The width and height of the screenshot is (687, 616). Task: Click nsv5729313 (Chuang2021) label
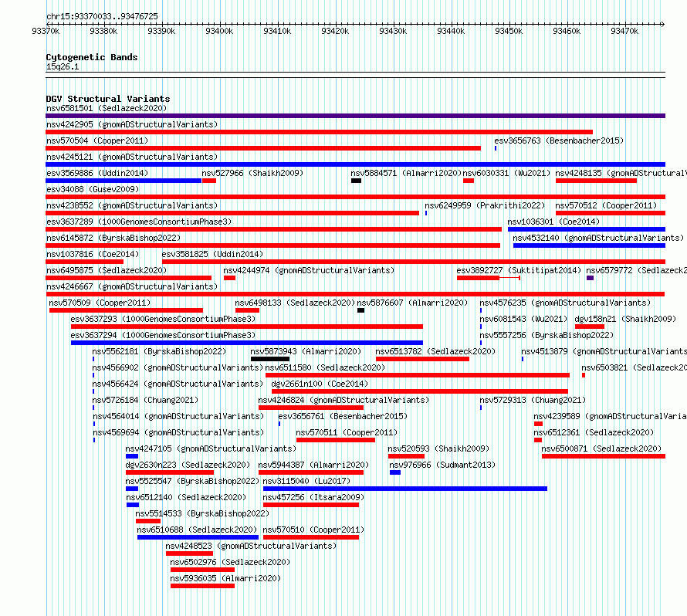click(533, 400)
